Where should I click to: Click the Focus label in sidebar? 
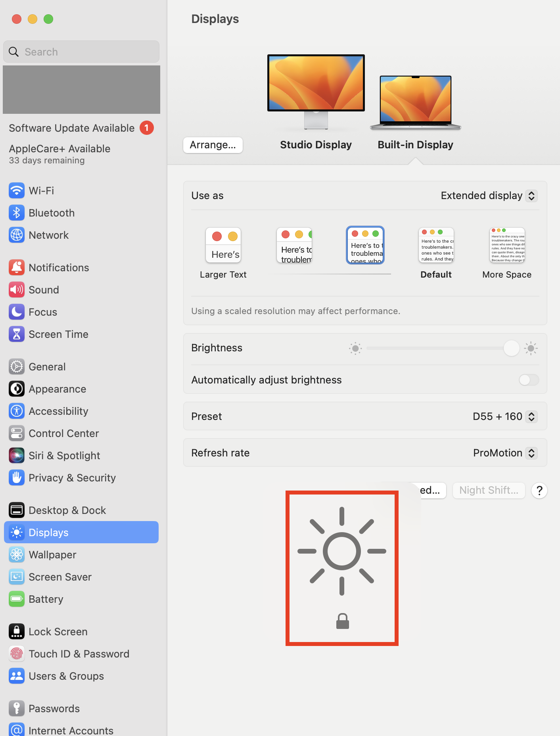click(x=43, y=312)
